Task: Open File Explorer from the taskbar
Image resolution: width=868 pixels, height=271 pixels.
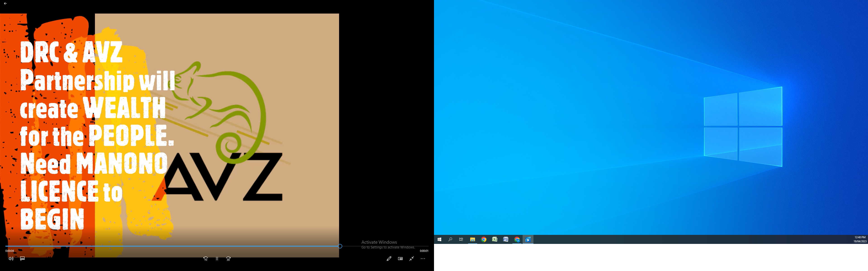Action: (x=472, y=239)
